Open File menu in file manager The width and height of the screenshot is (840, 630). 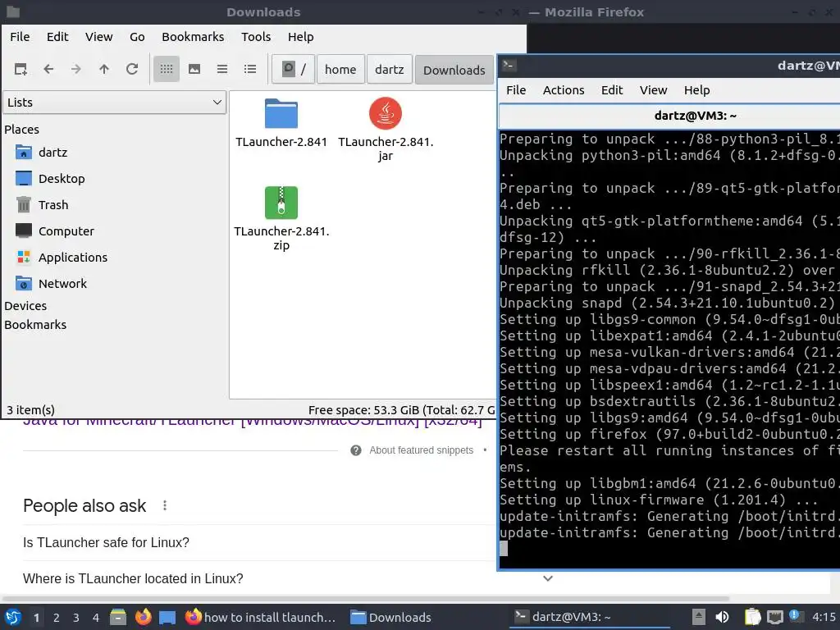(20, 37)
